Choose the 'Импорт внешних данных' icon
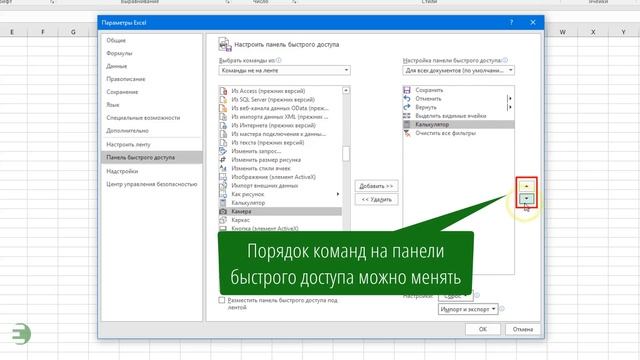 223,185
